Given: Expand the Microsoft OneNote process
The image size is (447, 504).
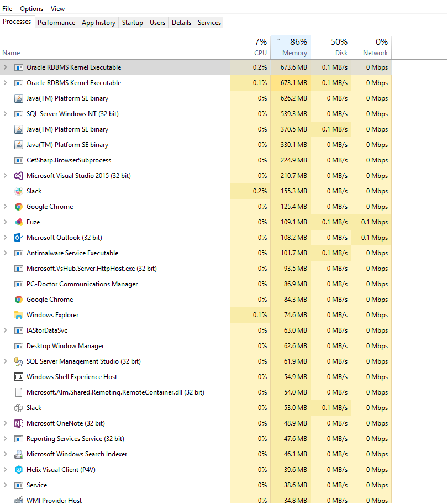Looking at the screenshot, I should [x=5, y=423].
